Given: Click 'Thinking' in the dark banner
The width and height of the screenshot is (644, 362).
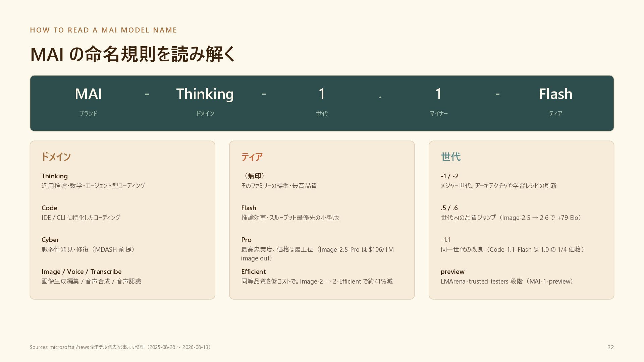Looking at the screenshot, I should 205,94.
